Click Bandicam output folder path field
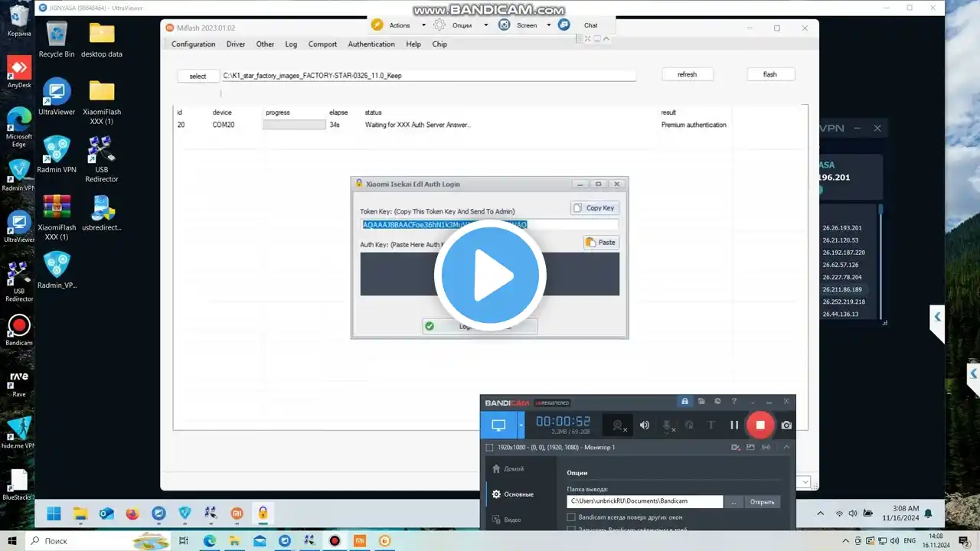This screenshot has width=980, height=551. point(645,501)
